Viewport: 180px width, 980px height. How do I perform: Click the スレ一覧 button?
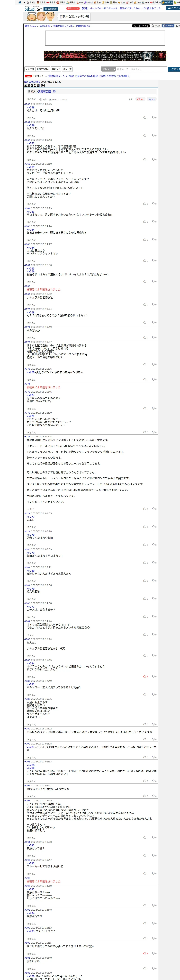67,69
